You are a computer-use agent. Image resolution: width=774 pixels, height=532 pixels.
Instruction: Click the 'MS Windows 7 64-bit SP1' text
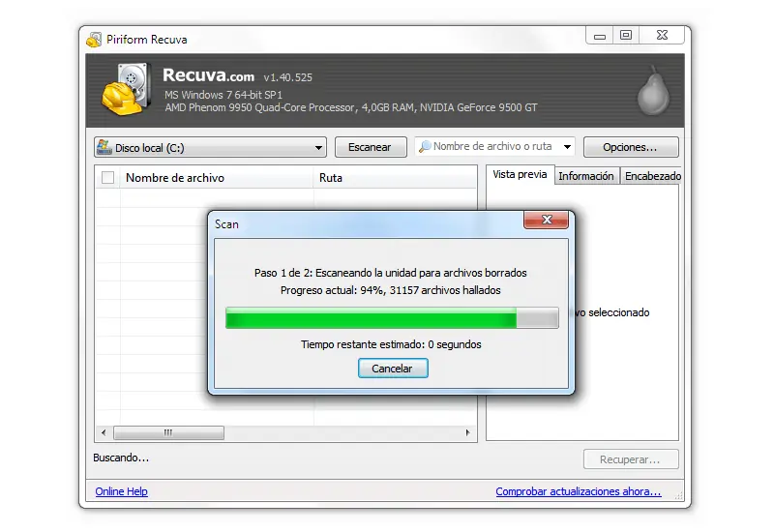click(223, 95)
